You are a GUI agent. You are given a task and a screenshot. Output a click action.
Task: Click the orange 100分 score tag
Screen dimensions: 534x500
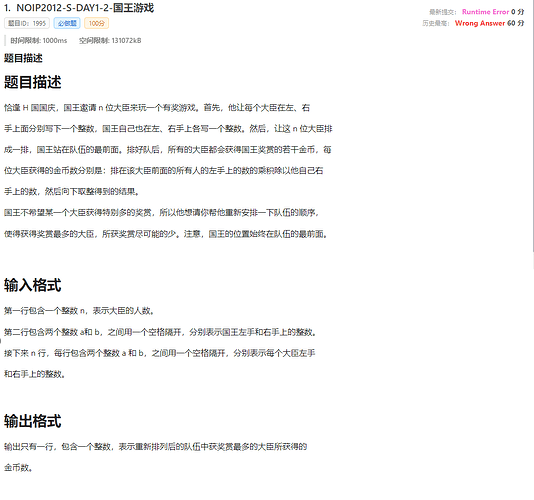96,23
